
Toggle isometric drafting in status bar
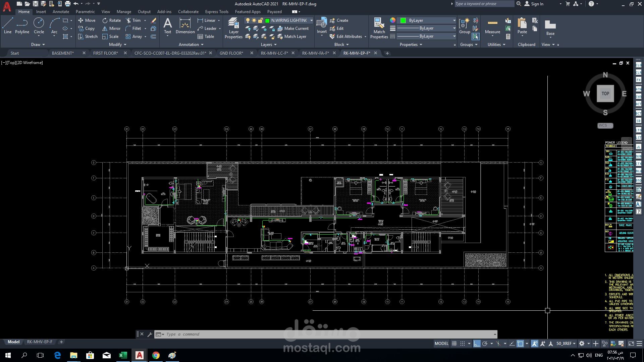[x=498, y=344]
